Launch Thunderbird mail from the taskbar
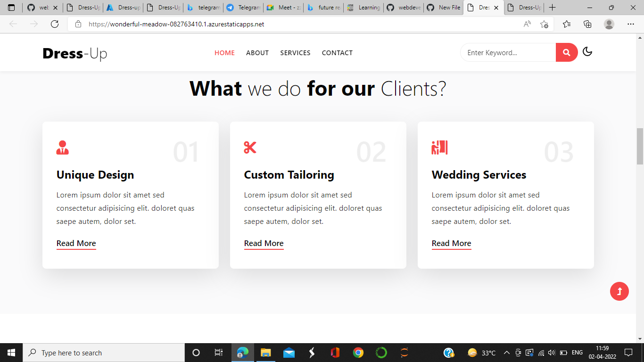This screenshot has height=362, width=644. [289, 352]
